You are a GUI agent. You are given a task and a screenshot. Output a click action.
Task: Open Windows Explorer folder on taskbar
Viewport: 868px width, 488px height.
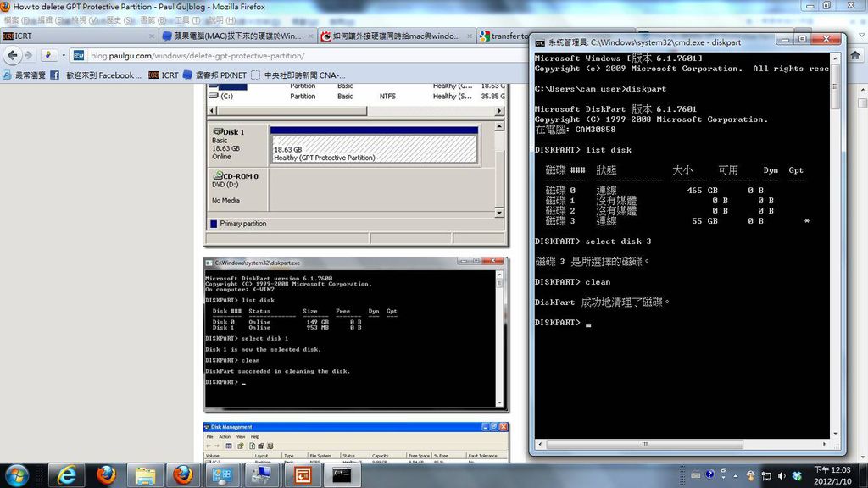click(145, 475)
